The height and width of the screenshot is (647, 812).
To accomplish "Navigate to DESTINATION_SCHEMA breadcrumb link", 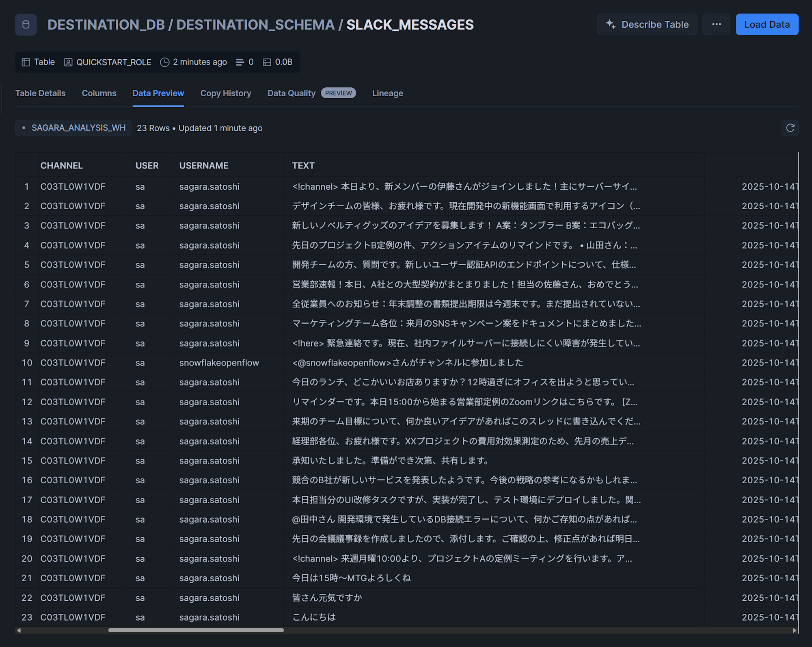I will (x=255, y=25).
